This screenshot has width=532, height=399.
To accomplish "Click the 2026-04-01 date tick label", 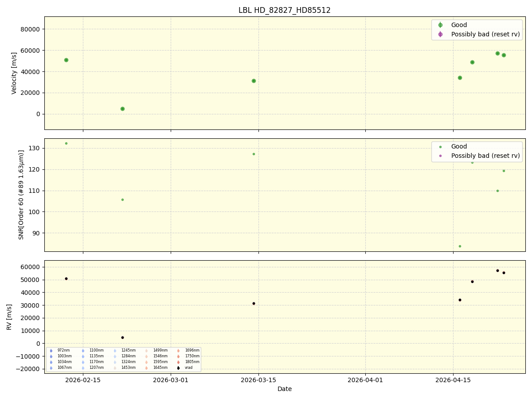I will pyautogui.click(x=365, y=380).
